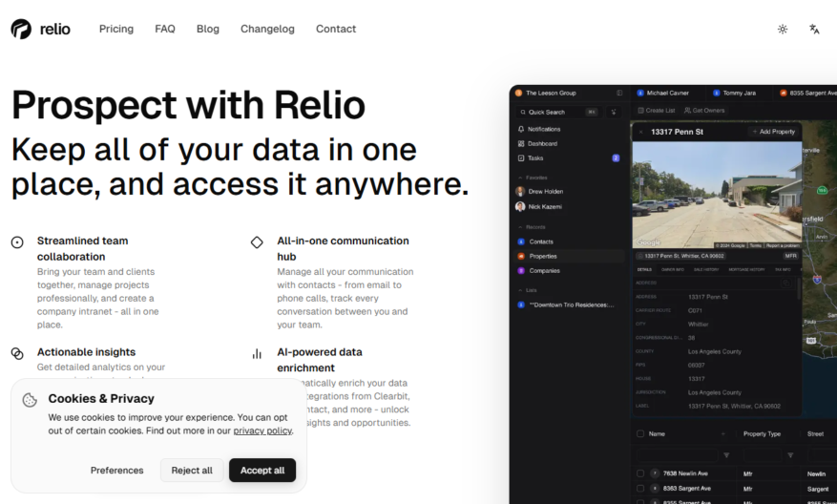The height and width of the screenshot is (504, 837).
Task: Switch to the Tommy Jara tab
Action: 735,93
